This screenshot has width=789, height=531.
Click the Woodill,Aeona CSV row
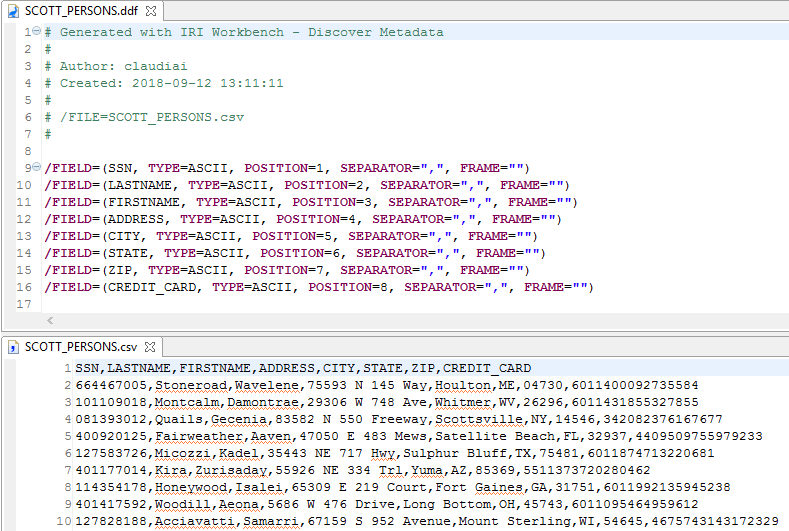click(387, 504)
